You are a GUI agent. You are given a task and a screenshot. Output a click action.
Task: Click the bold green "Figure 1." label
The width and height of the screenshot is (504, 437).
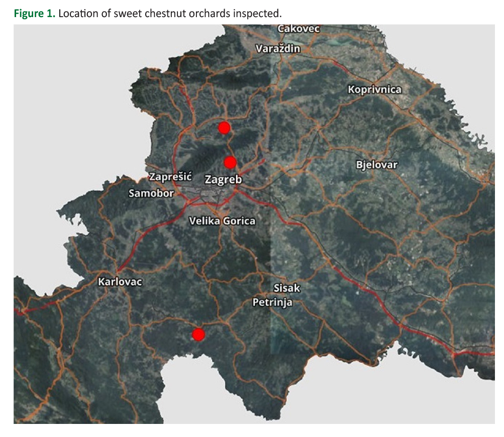(x=34, y=14)
